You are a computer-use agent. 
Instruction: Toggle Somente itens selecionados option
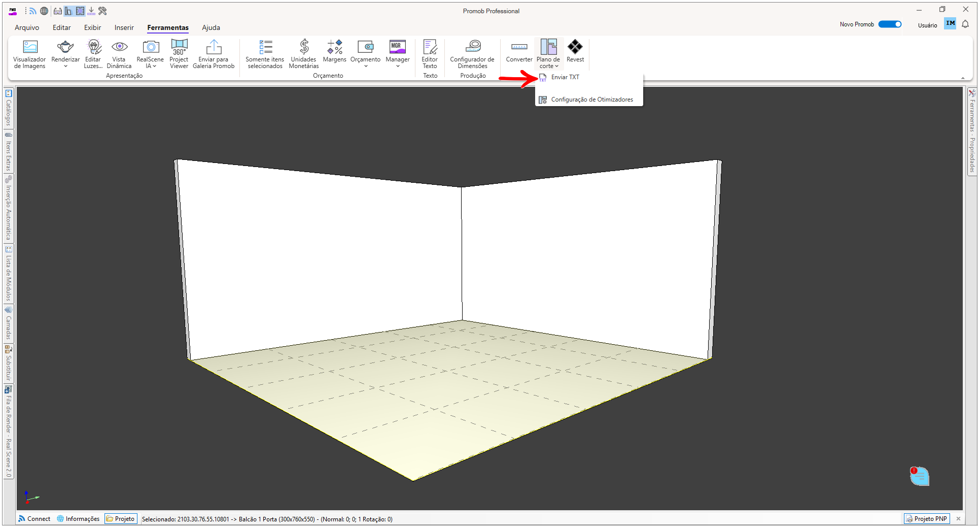[265, 54]
